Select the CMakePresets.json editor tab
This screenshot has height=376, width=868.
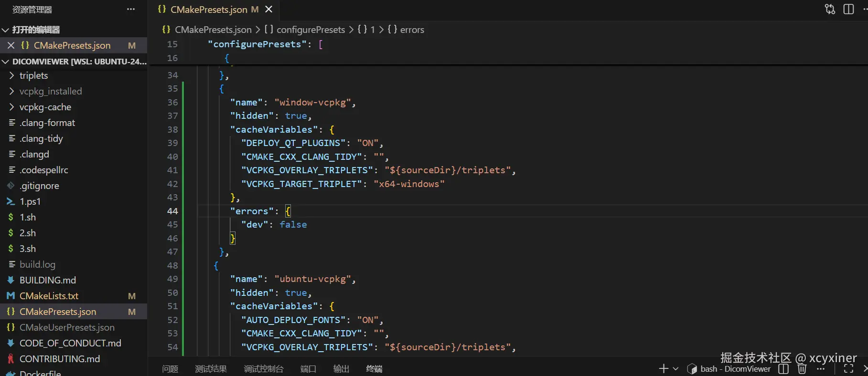[209, 9]
